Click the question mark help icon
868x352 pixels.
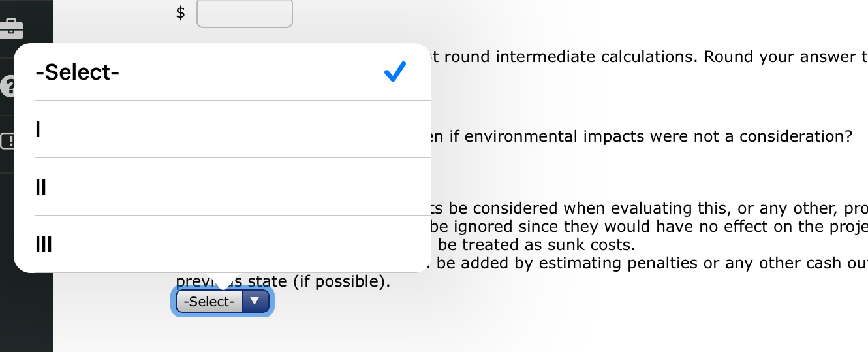click(8, 86)
